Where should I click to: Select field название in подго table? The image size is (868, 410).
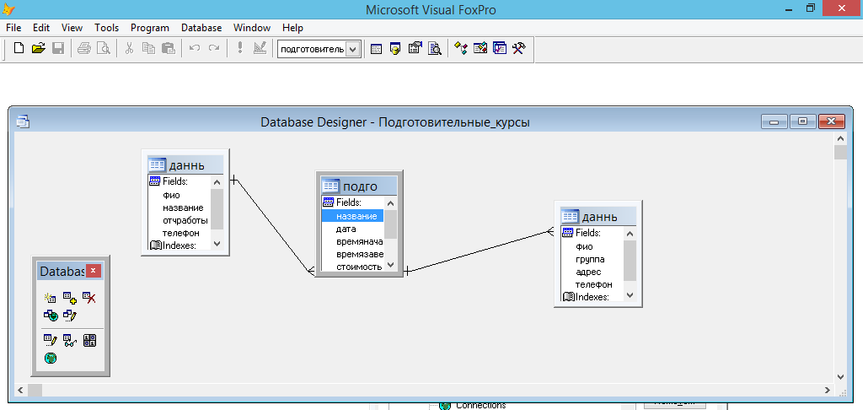pos(352,216)
